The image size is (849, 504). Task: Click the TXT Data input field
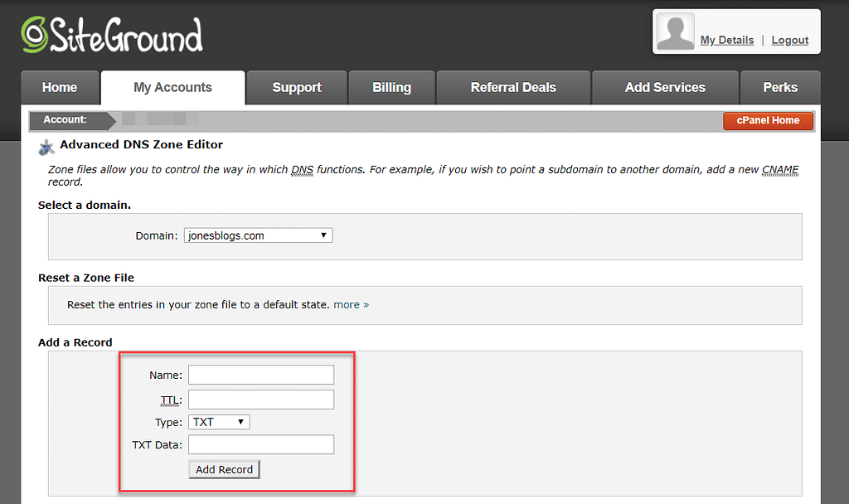coord(261,444)
